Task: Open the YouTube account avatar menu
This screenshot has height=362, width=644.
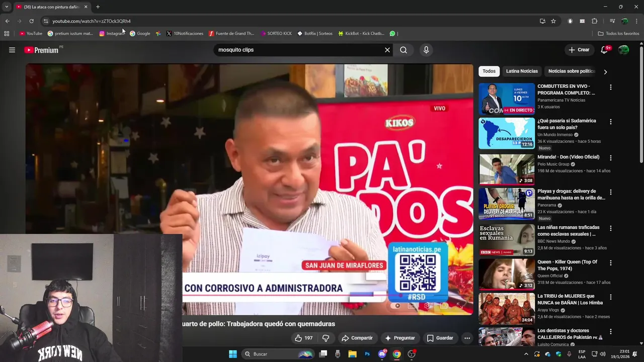Action: click(623, 50)
